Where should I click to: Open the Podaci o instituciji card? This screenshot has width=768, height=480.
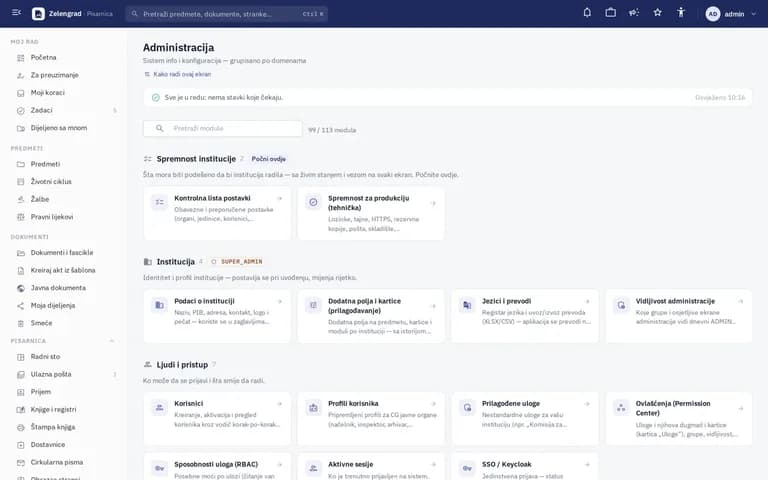[217, 316]
